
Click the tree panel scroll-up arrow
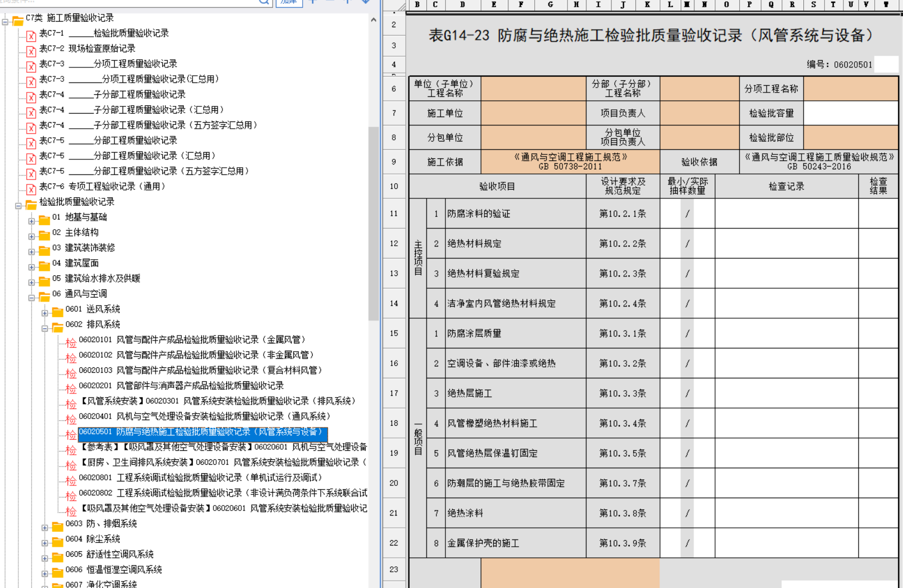(373, 20)
